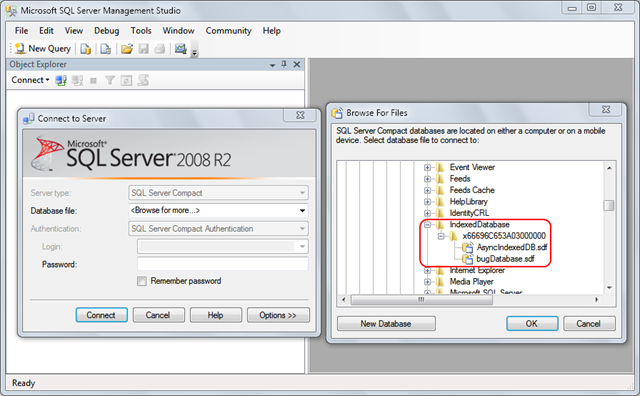Viewport: 640px width, 396px height.
Task: Collapse the IndexedDatabase folder
Action: coord(427,225)
